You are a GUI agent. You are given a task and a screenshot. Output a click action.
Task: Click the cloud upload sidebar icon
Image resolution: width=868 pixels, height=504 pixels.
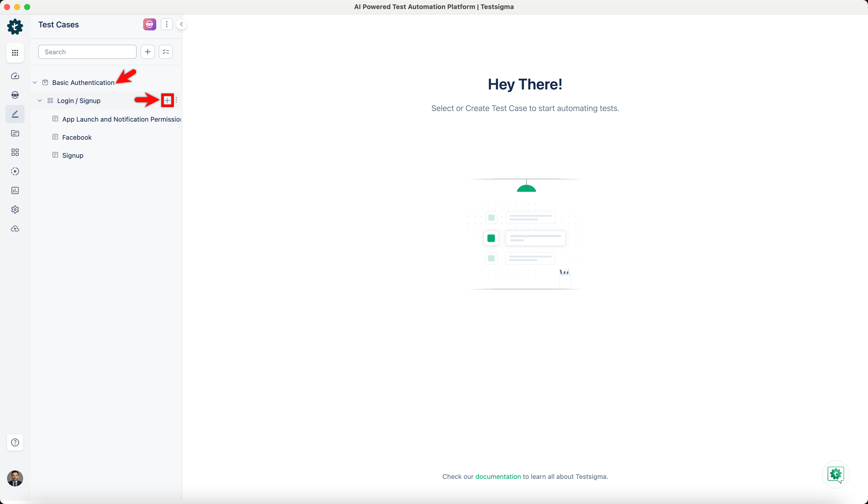click(x=15, y=229)
